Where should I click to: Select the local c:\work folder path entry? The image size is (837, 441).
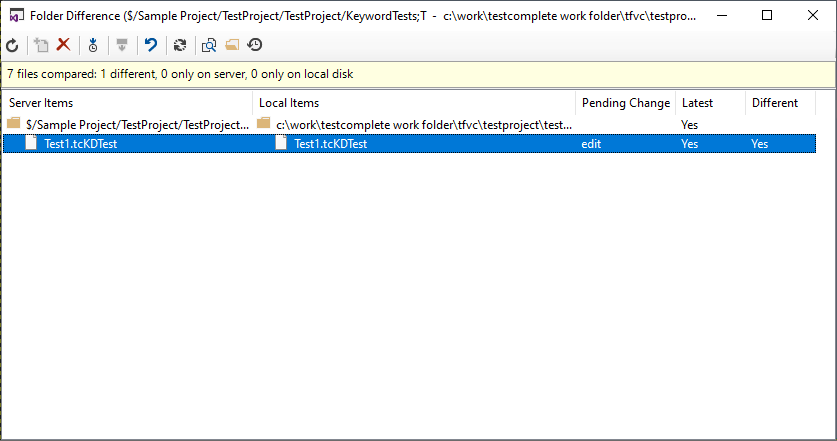(x=424, y=125)
